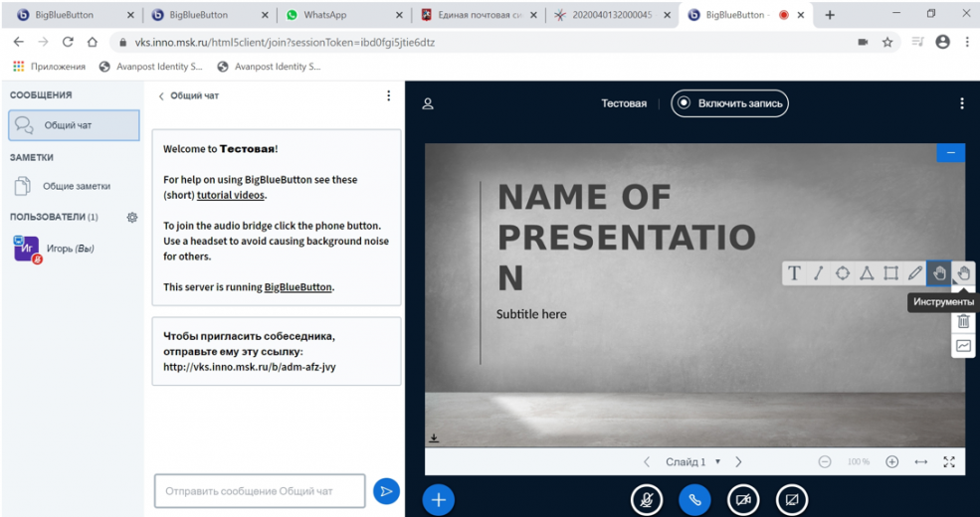Screen dimensions: 980x517
Task: Choose the Ellipse shape tool
Action: click(x=843, y=273)
